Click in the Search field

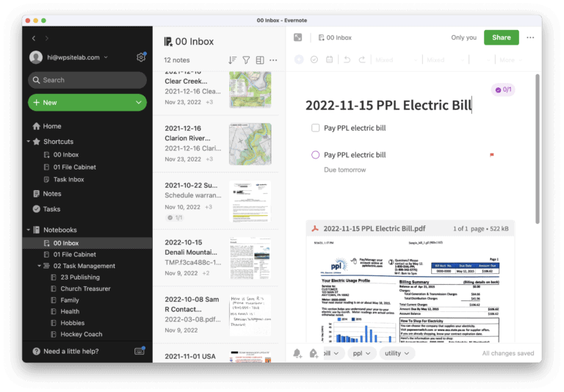[87, 80]
